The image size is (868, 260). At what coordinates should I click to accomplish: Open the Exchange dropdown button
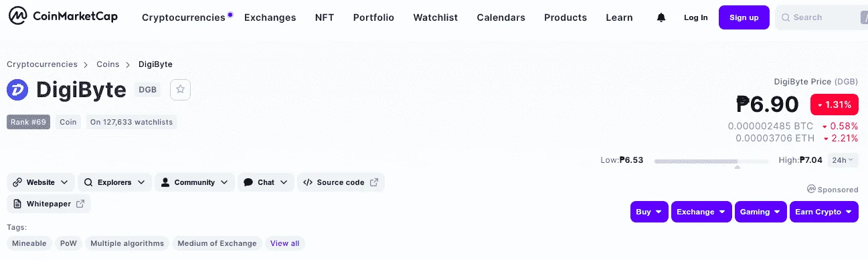701,212
